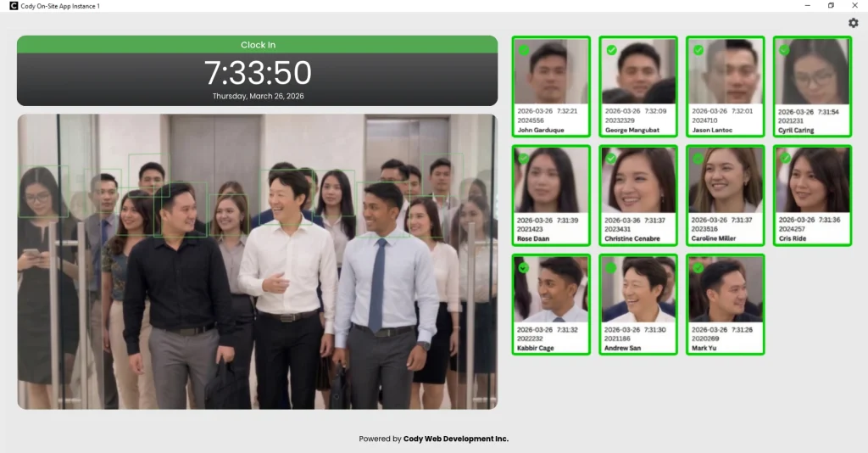868x453 pixels.
Task: Click the green checkmark on John Garduque card
Action: (x=524, y=50)
